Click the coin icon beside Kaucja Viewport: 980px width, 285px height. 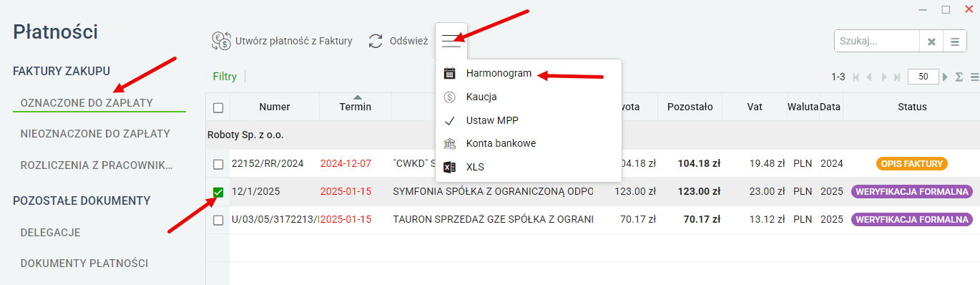pos(449,97)
